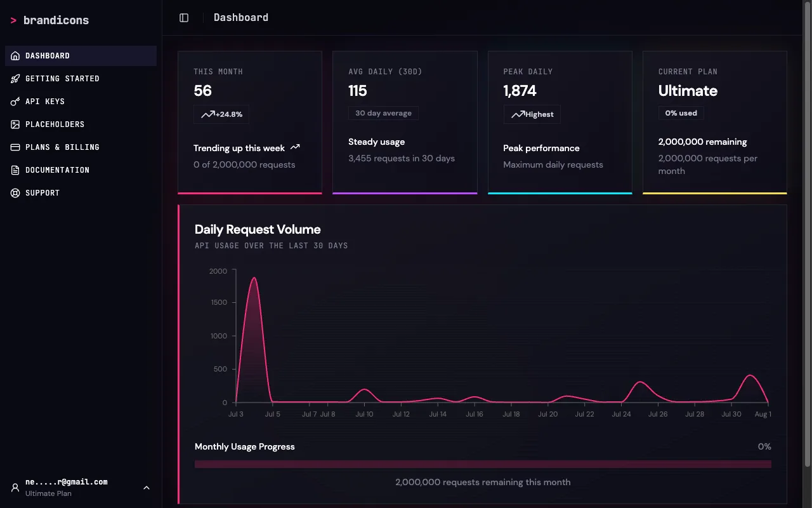Open Plans & Billing
812x508 pixels.
tap(81, 147)
